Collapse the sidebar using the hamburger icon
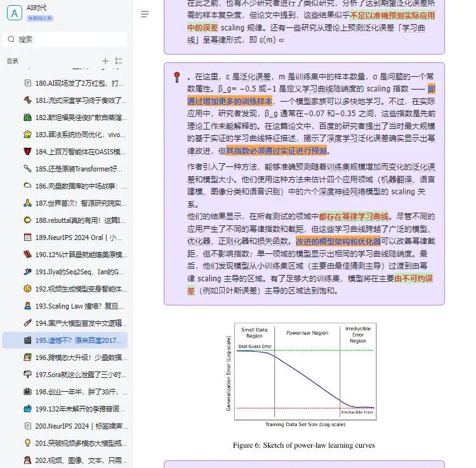This screenshot has height=468, width=476. (145, 14)
